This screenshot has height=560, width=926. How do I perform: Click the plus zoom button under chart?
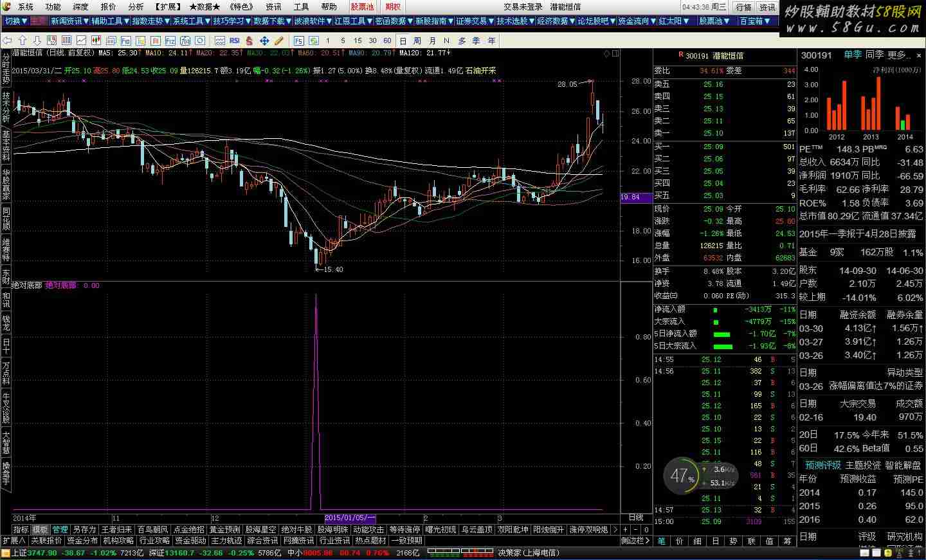(626, 529)
